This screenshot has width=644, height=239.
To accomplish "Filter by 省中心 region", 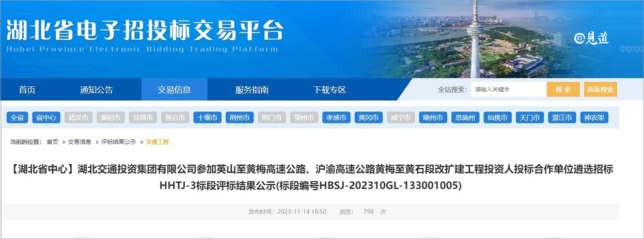I will click(x=46, y=118).
